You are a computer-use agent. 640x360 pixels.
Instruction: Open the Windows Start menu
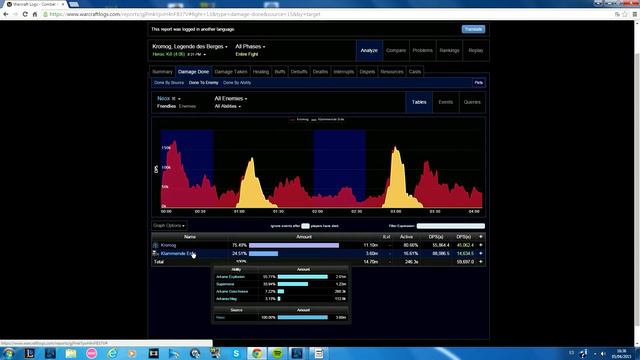(x=8, y=353)
